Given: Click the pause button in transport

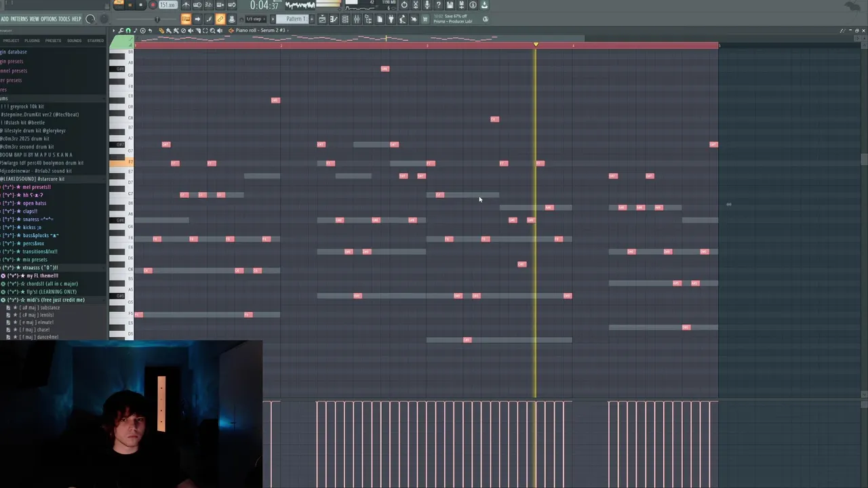Looking at the screenshot, I should (x=130, y=5).
